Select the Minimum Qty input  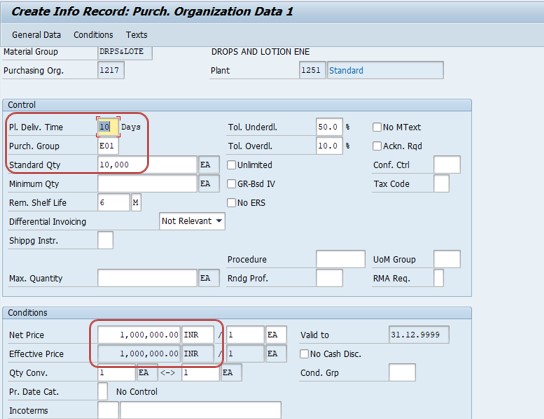147,183
